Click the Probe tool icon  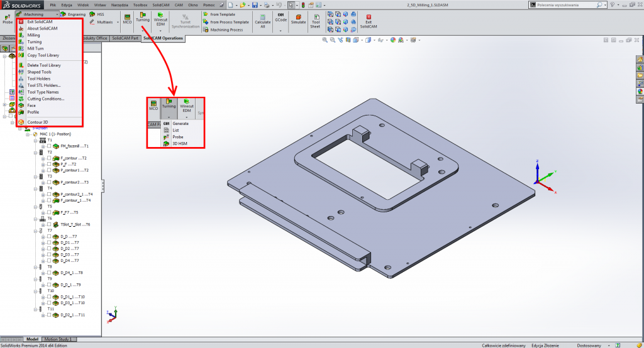pos(8,16)
